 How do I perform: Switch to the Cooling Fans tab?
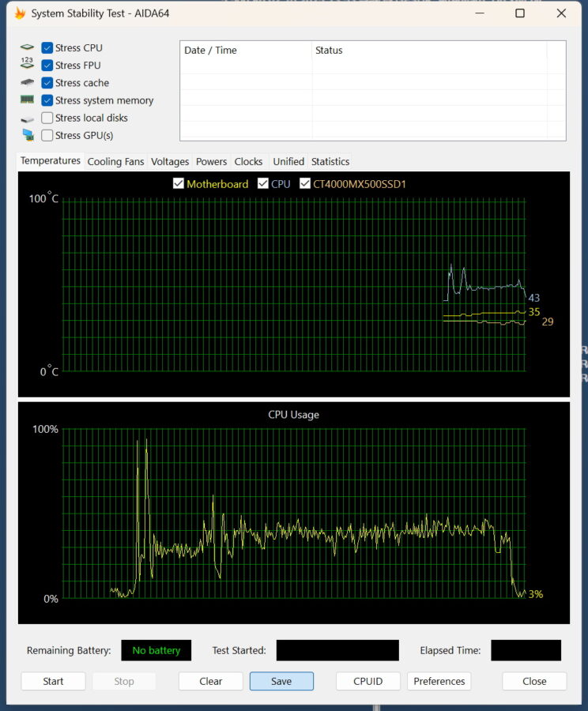pos(115,161)
